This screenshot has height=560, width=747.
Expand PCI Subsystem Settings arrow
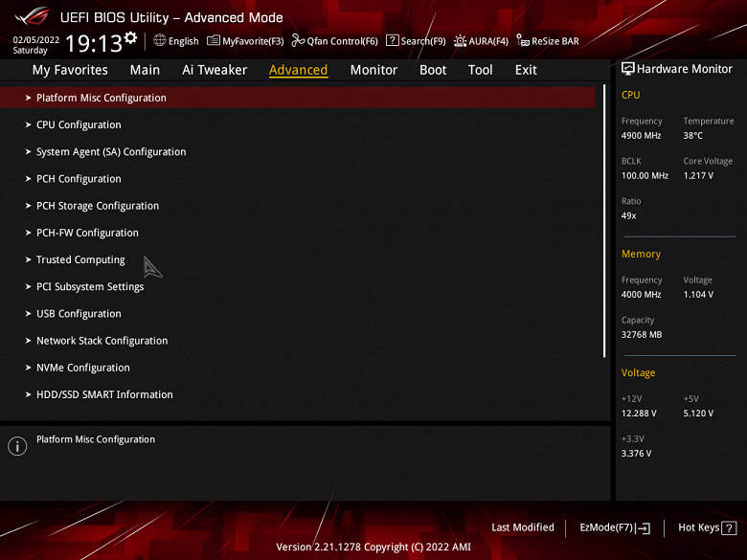pyautogui.click(x=28, y=286)
